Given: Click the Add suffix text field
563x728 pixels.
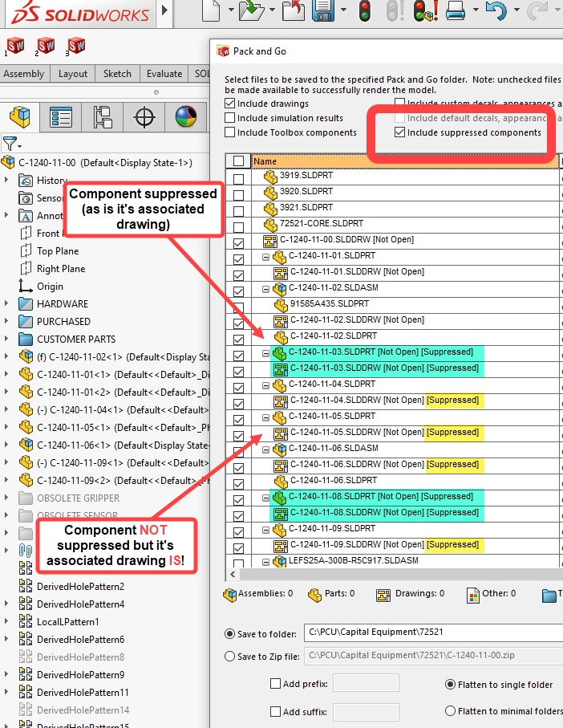Looking at the screenshot, I should pos(366,712).
